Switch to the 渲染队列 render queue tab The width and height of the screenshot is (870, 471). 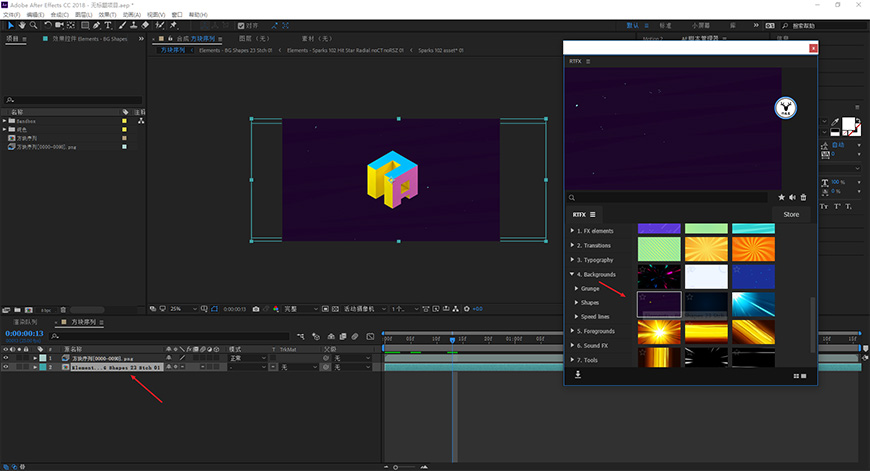[x=25, y=322]
